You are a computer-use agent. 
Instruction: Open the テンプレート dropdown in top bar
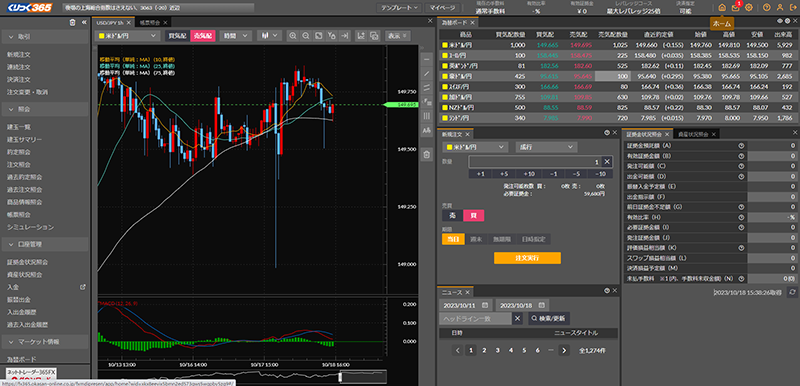point(399,8)
